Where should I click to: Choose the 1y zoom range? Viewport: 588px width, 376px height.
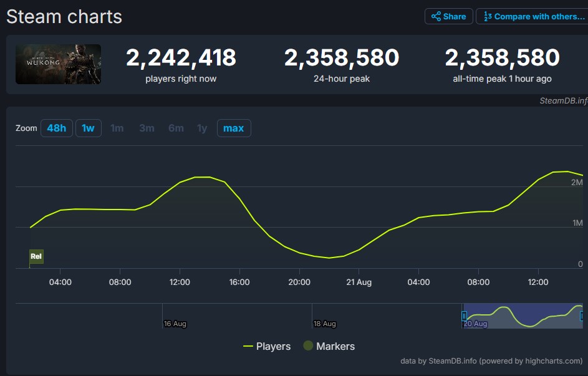202,128
